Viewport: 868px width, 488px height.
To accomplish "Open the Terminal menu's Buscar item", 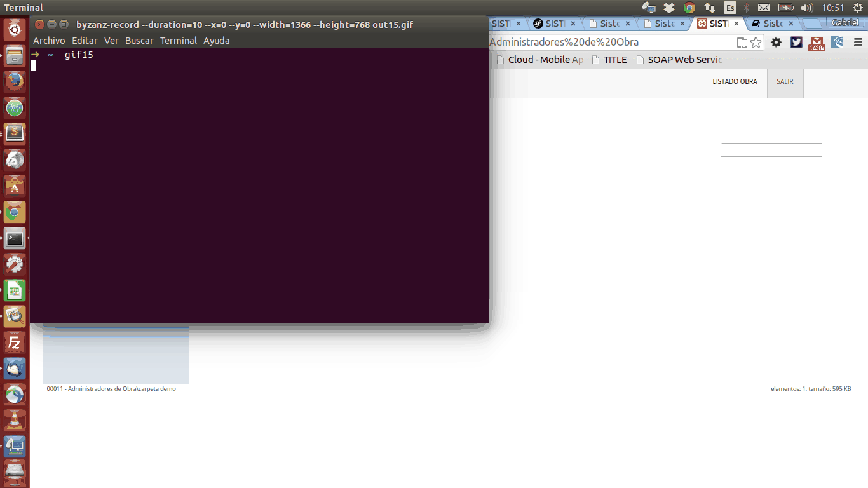I will point(139,41).
